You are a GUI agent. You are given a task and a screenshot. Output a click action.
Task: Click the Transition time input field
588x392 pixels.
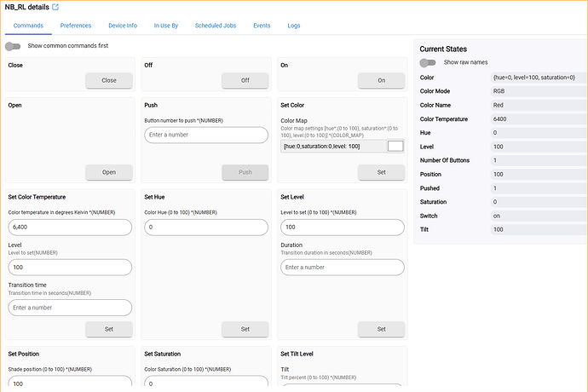coord(70,307)
